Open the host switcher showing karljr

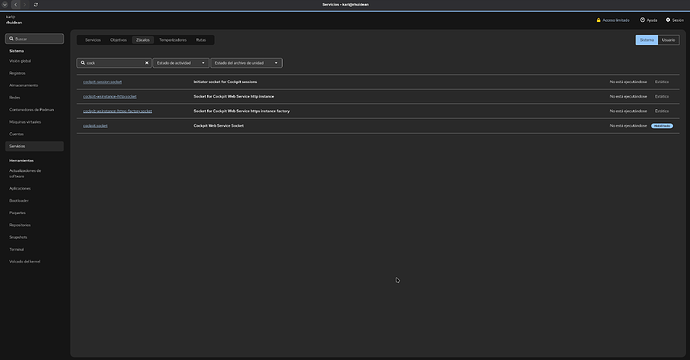pyautogui.click(x=14, y=19)
